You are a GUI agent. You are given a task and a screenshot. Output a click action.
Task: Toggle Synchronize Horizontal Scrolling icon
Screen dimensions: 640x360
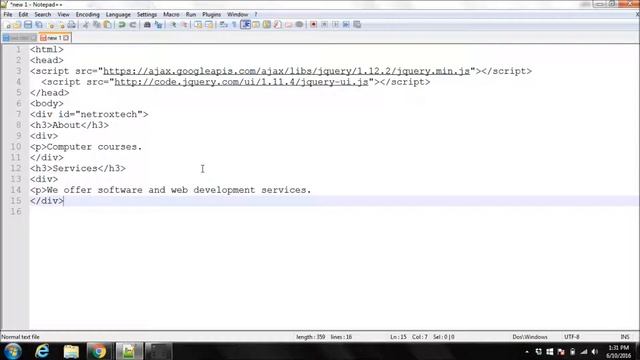209,25
